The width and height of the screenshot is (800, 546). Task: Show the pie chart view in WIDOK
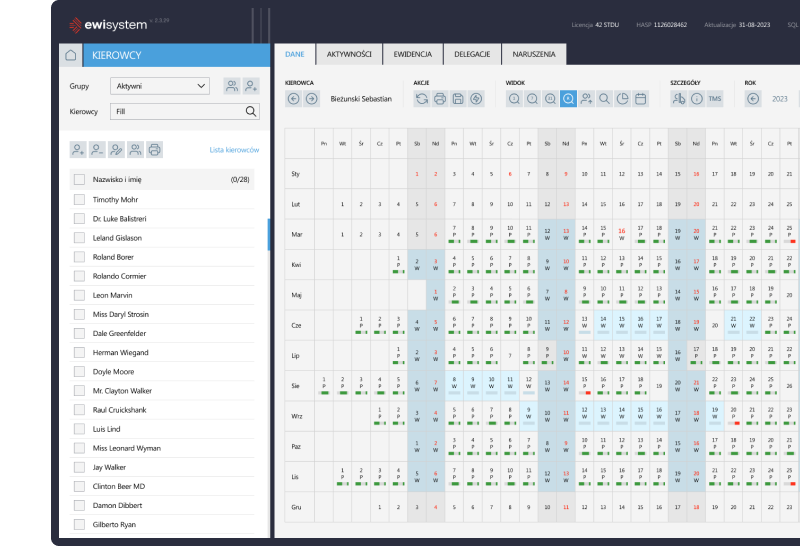tap(622, 99)
